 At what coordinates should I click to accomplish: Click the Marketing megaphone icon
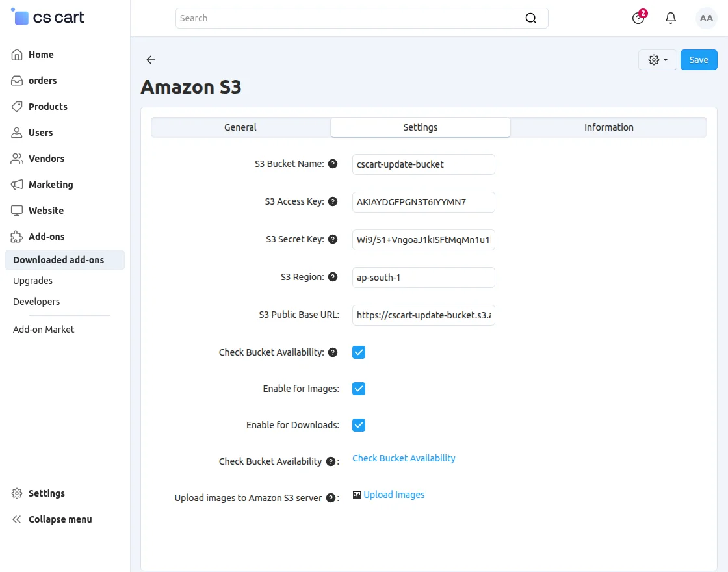17,185
